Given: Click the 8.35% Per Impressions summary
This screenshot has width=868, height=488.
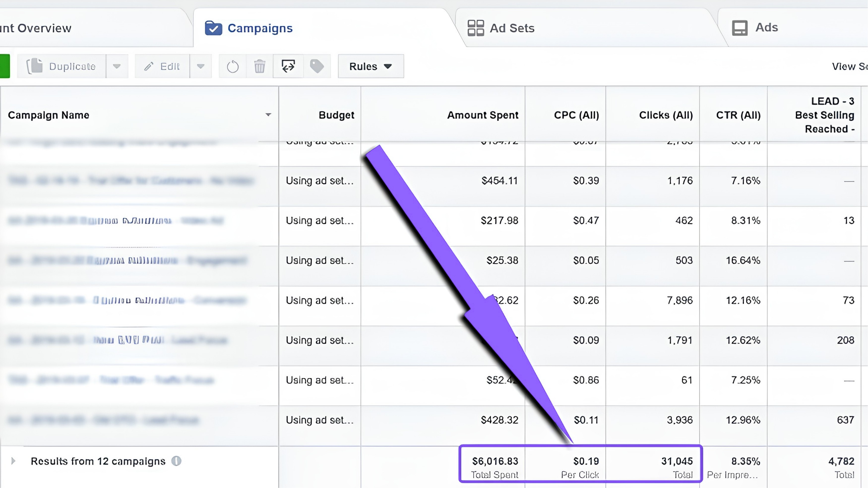Looking at the screenshot, I should click(734, 467).
